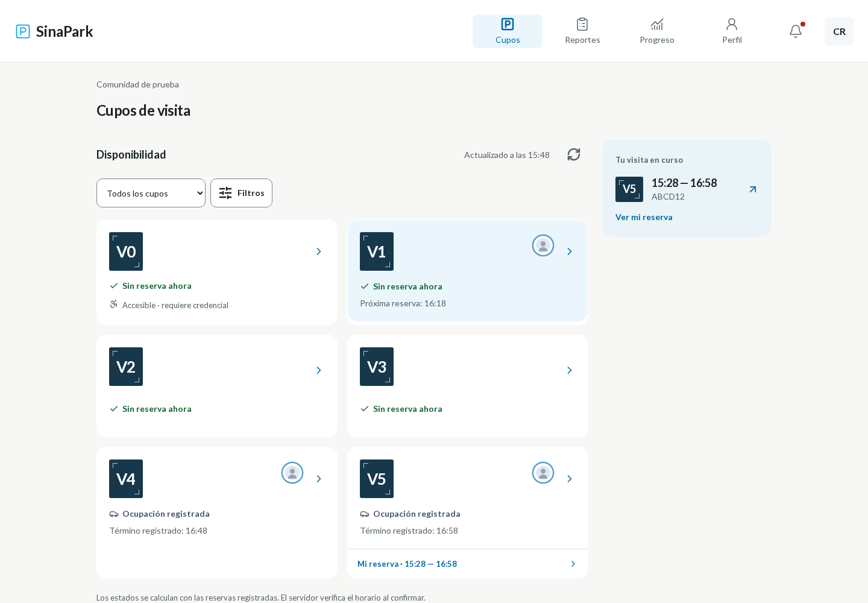Open the CR account button
The width and height of the screenshot is (868, 603).
point(839,31)
